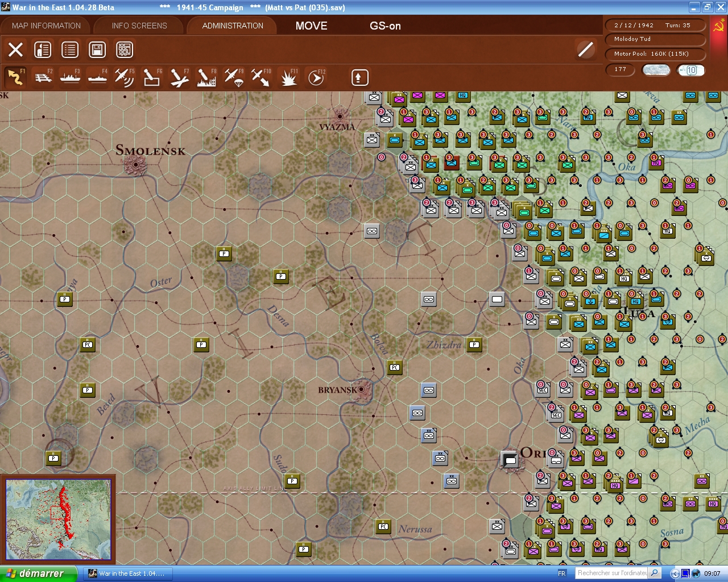Click the floppy disk Save Game icon
728x582 pixels.
97,49
